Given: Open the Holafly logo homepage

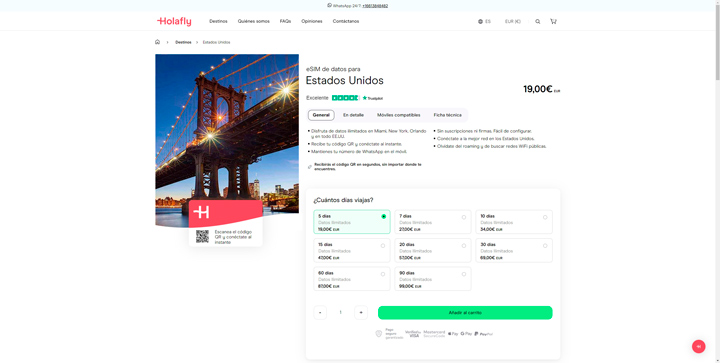Looking at the screenshot, I should coord(174,21).
